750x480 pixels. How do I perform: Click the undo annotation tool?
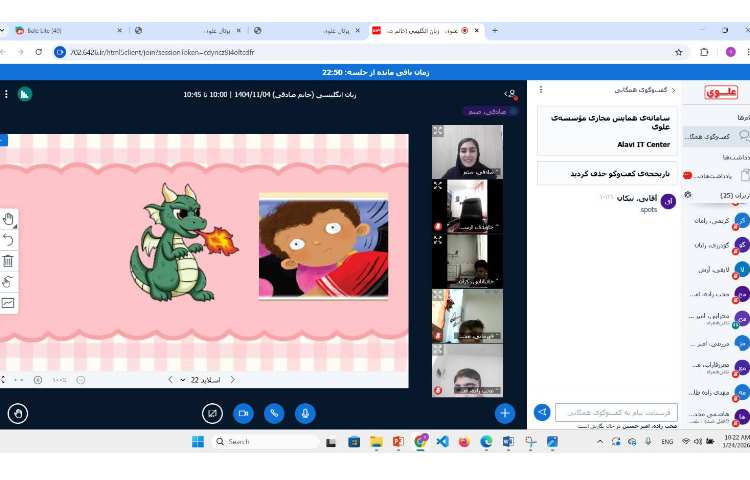tap(8, 240)
